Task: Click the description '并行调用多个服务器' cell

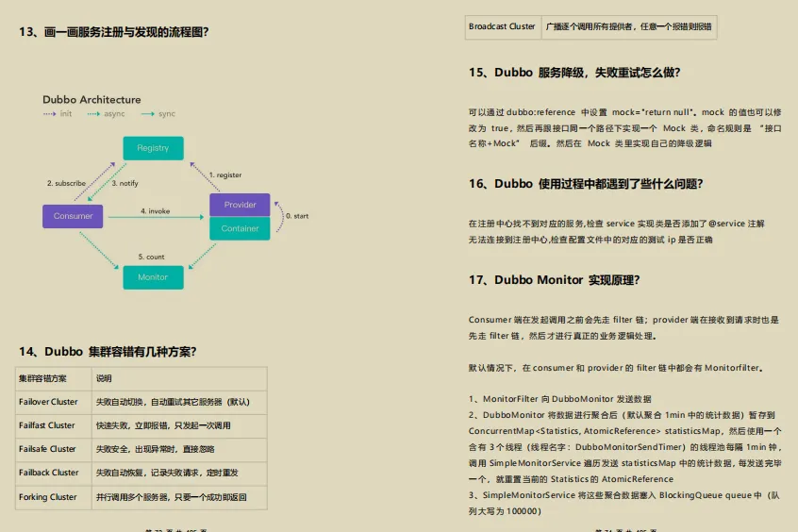Action: [179, 497]
